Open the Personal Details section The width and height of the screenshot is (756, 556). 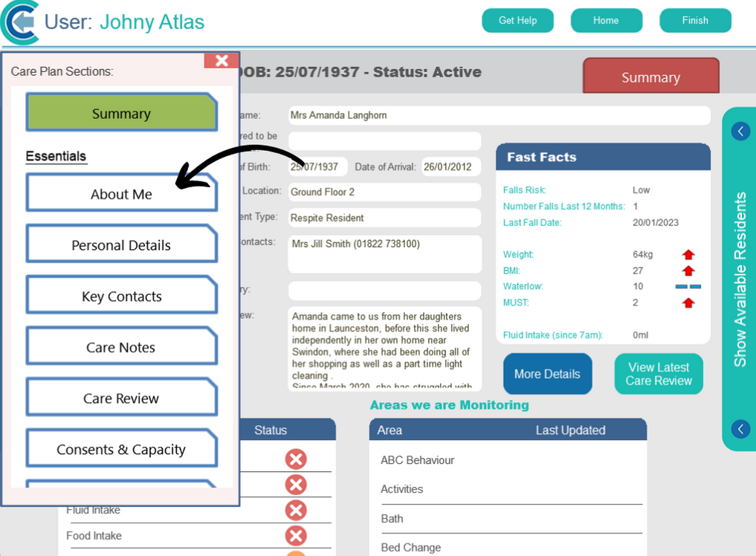(x=121, y=245)
